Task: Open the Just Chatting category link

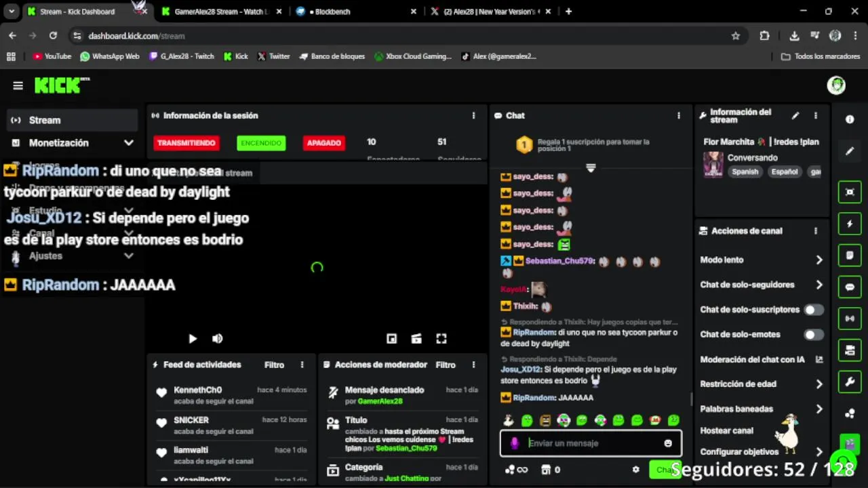Action: [x=406, y=479]
